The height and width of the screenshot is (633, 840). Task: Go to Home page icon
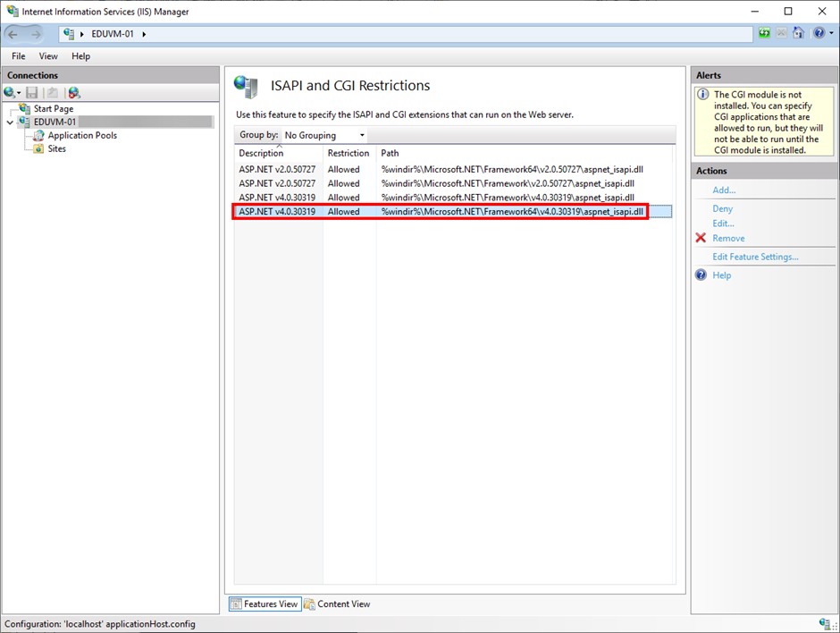pyautogui.click(x=798, y=33)
